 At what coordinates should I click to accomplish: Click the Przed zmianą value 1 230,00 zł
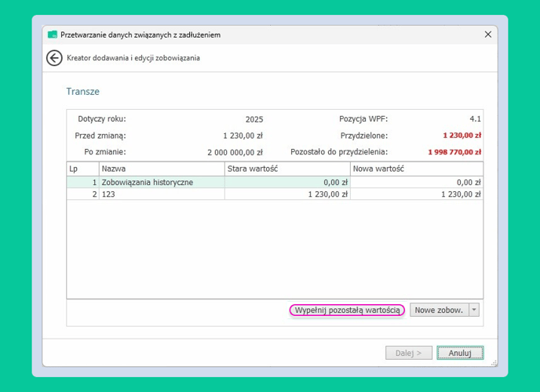(x=243, y=136)
